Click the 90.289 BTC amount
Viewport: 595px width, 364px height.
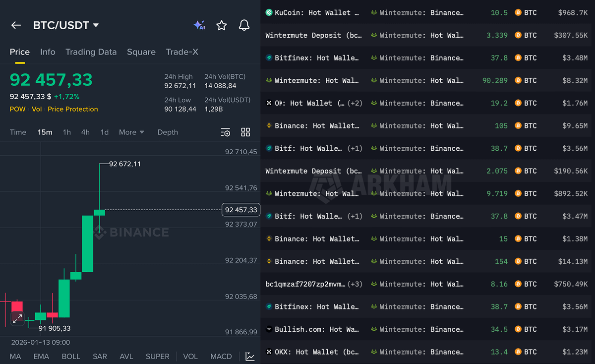(495, 80)
